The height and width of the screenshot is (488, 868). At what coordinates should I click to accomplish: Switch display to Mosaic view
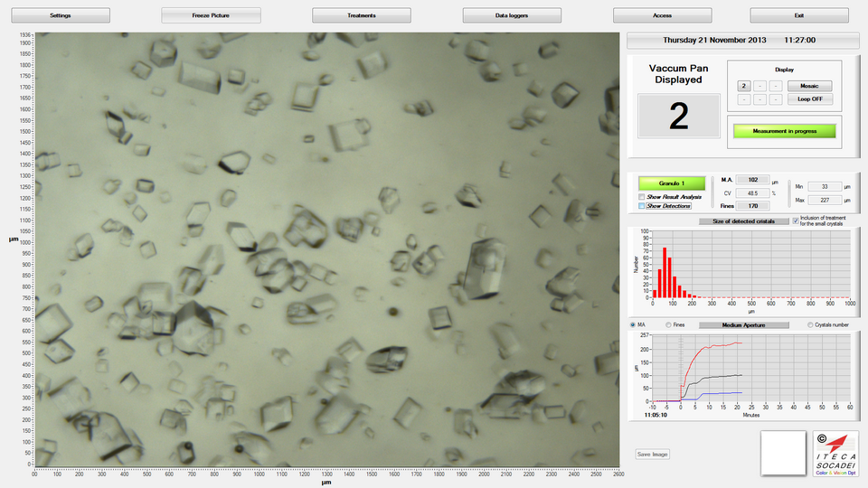(x=809, y=86)
